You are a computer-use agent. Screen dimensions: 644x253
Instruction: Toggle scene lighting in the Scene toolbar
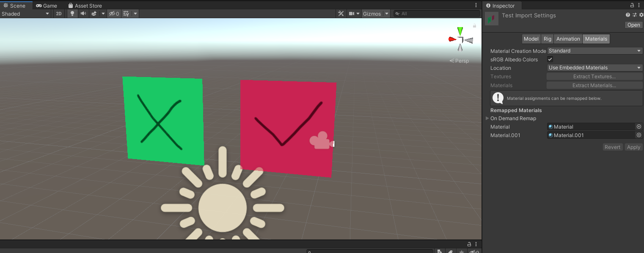pos(72,14)
